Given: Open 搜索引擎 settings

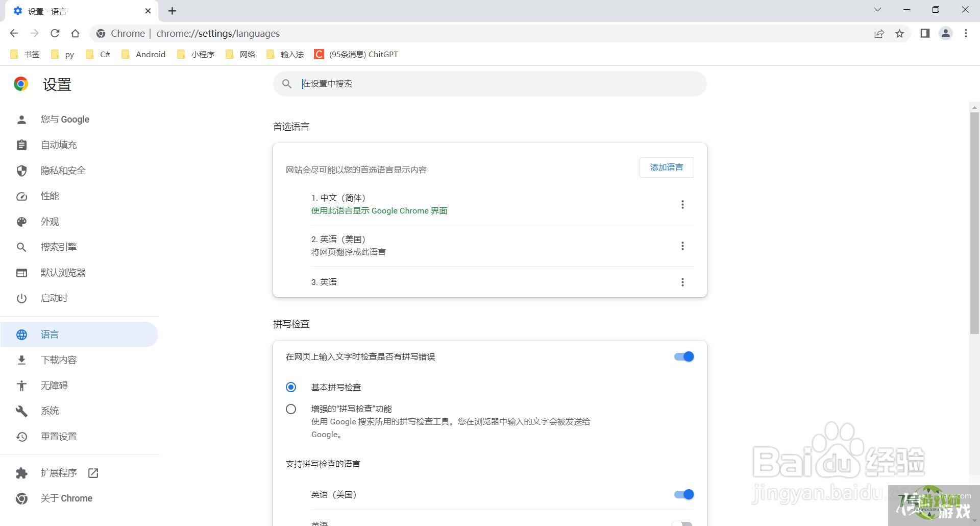Looking at the screenshot, I should [80, 247].
